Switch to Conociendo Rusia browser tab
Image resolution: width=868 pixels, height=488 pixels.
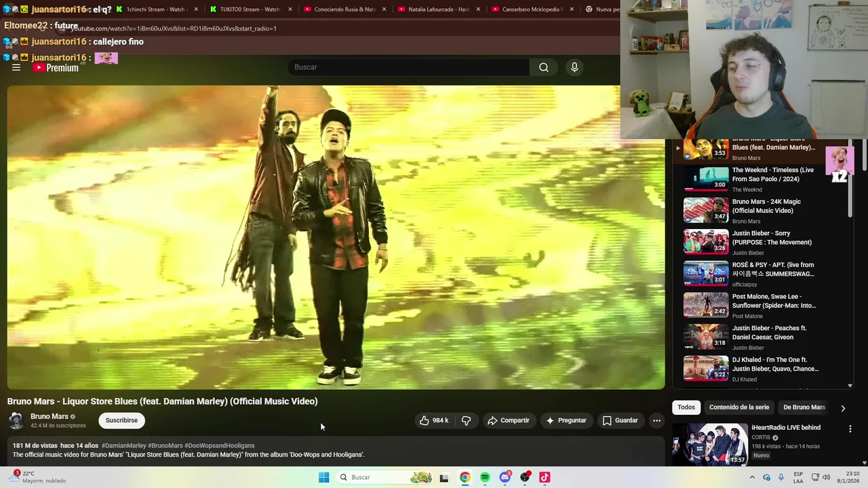[344, 9]
